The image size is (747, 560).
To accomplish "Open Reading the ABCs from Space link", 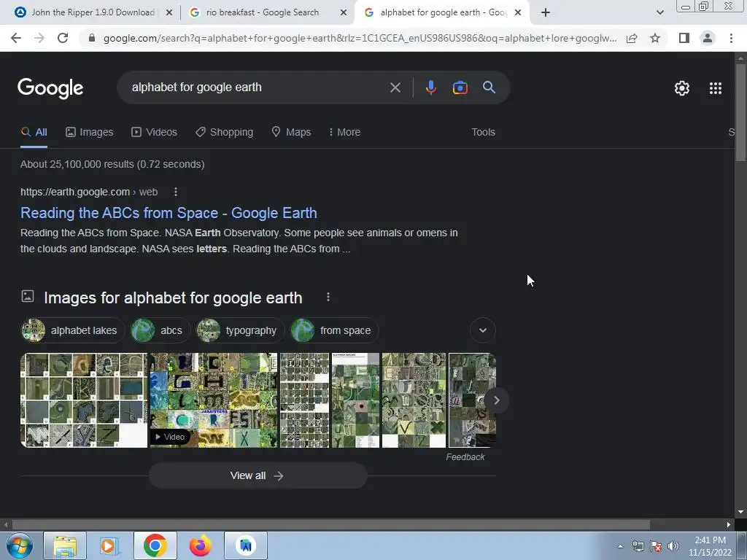I will pyautogui.click(x=169, y=213).
